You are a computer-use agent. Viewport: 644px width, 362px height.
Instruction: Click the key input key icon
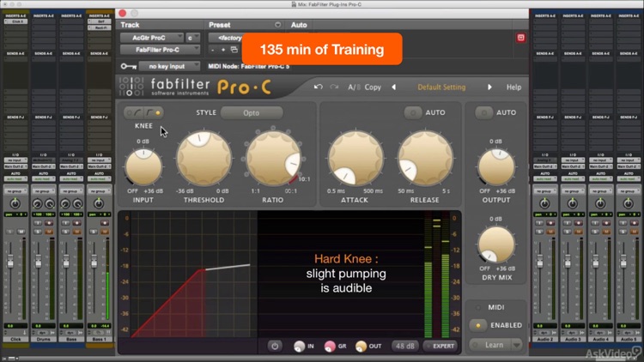pos(128,66)
